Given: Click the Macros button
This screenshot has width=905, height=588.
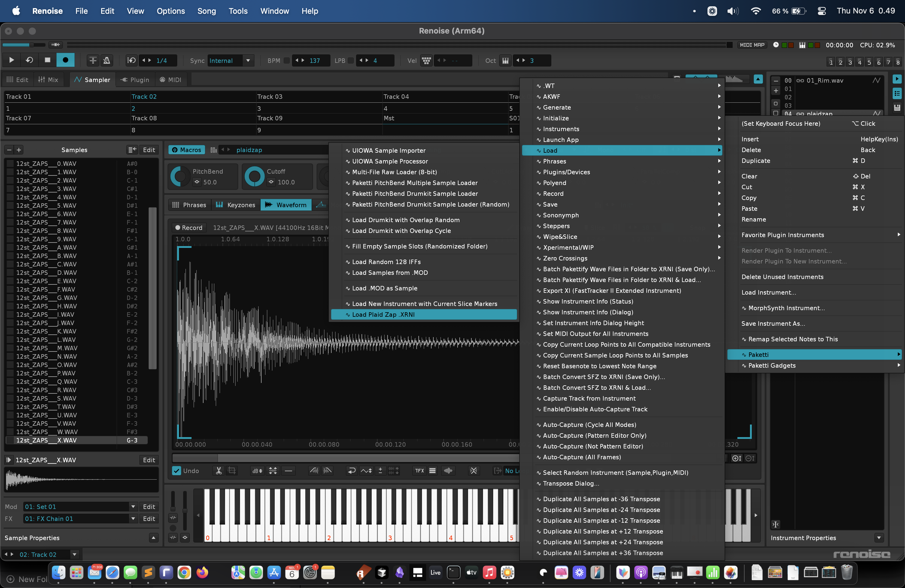Looking at the screenshot, I should [186, 150].
